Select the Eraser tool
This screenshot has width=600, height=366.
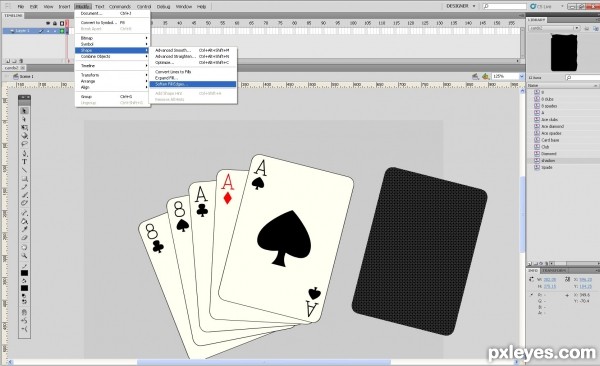[x=24, y=238]
